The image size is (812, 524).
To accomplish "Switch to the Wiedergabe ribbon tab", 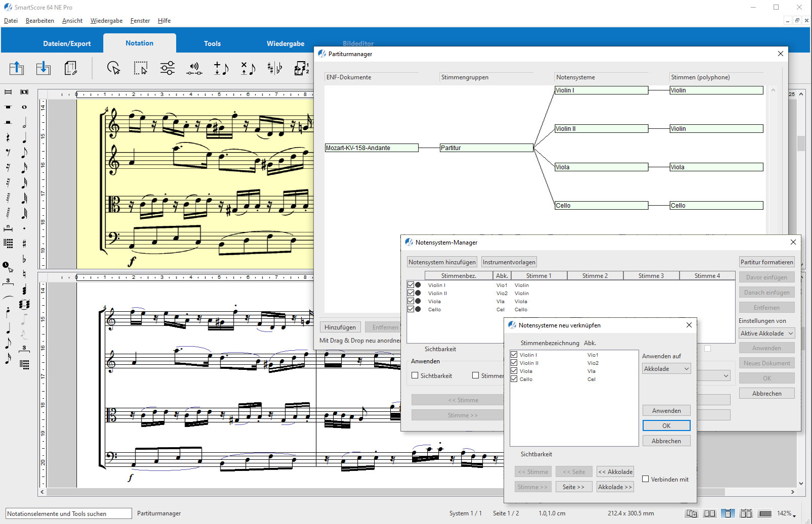I will [x=285, y=43].
